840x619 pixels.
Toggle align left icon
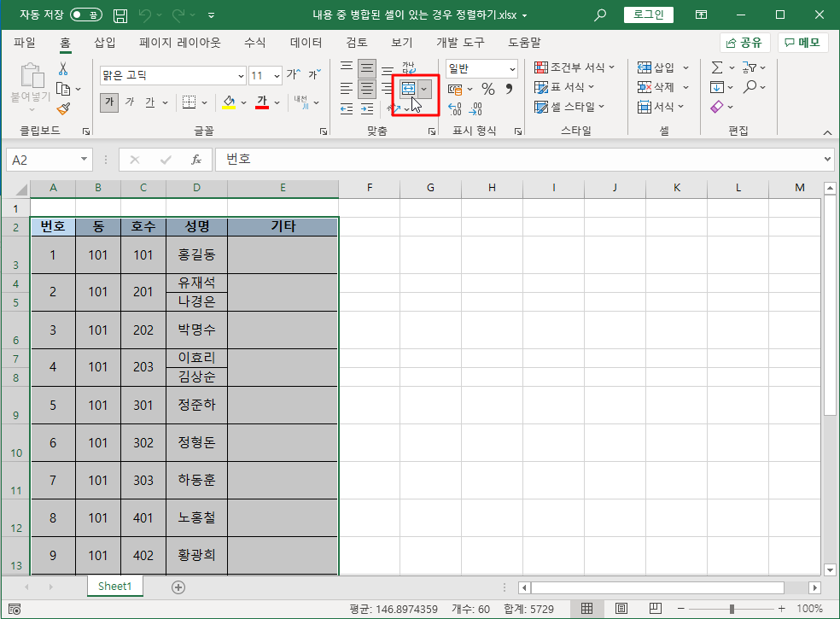pos(347,89)
